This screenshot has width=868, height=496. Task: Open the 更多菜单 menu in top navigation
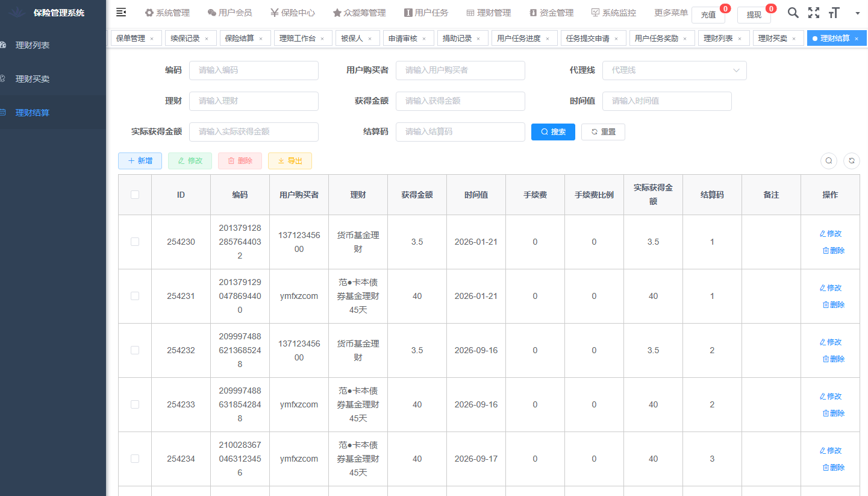(671, 13)
